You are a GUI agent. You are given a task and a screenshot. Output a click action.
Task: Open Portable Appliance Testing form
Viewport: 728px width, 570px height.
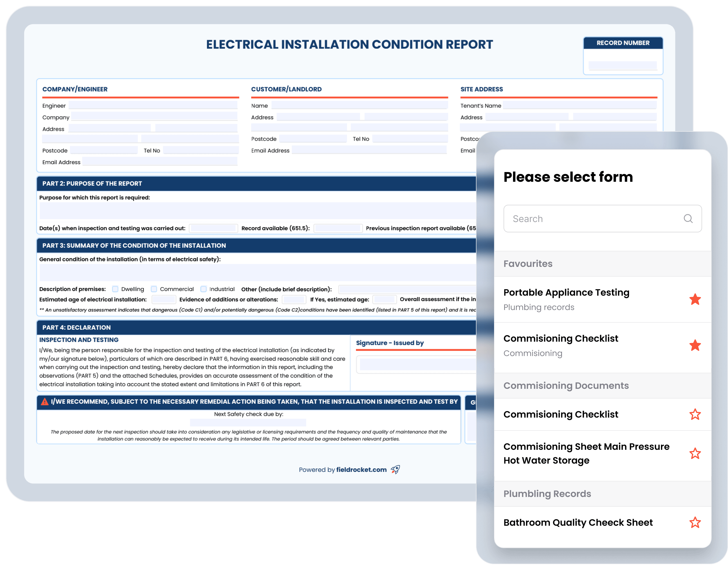tap(602, 299)
